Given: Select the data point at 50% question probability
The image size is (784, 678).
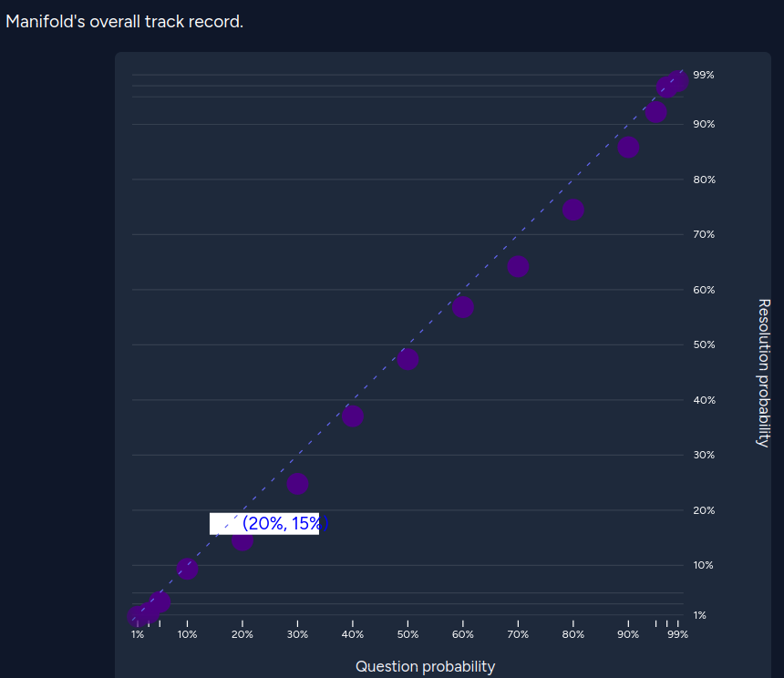Looking at the screenshot, I should pos(408,359).
